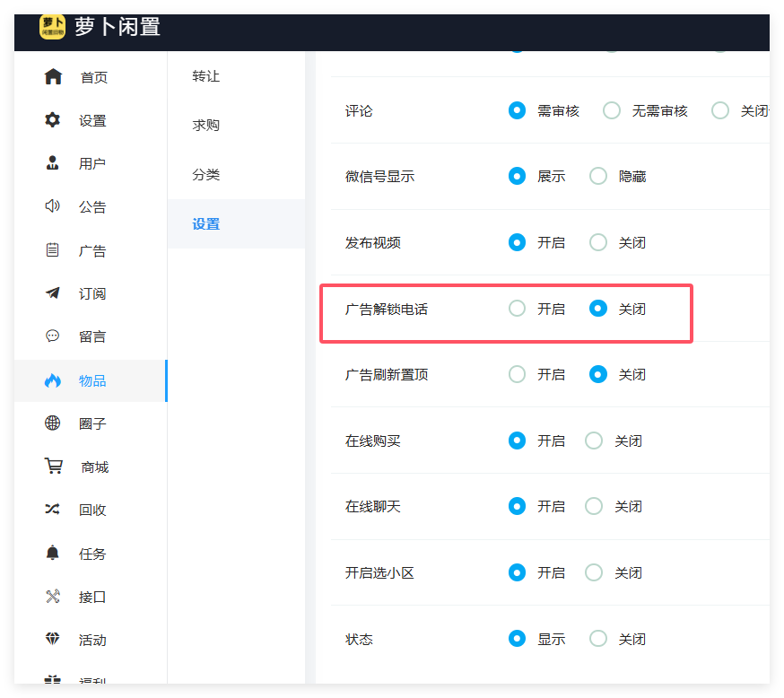Click the chat bubble icon beside 留言
The image size is (784, 698).
pyautogui.click(x=53, y=336)
